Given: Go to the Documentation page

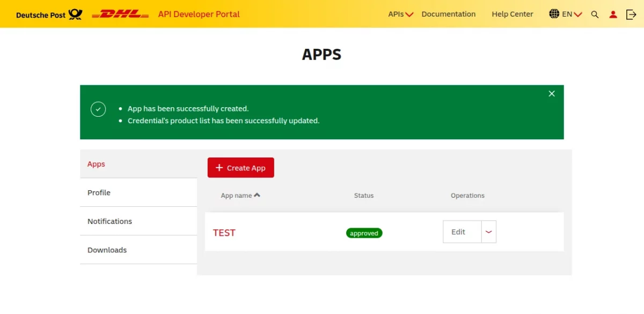Looking at the screenshot, I should pos(449,14).
